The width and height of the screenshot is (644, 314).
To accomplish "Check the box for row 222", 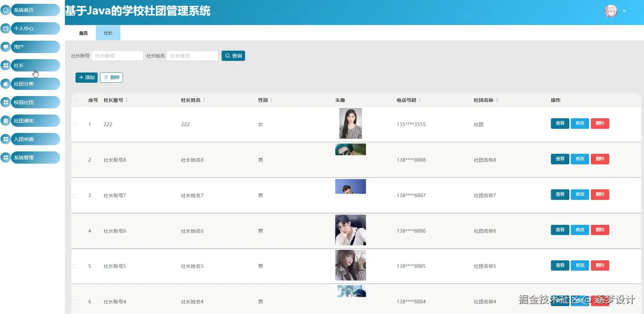I will click(x=75, y=124).
